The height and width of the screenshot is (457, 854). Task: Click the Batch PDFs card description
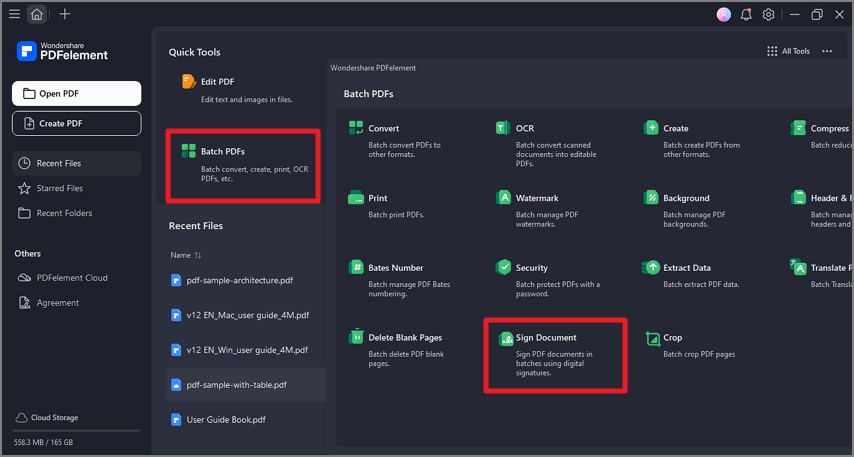(x=254, y=174)
